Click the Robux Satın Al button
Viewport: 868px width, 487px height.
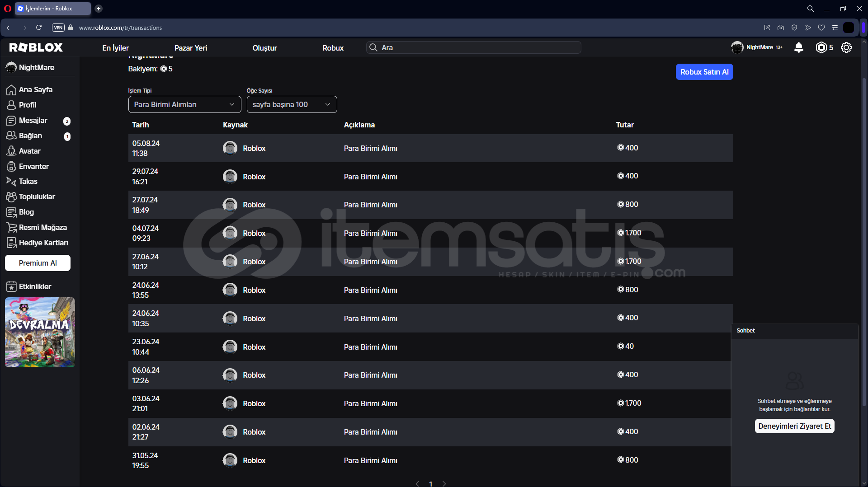pos(704,72)
